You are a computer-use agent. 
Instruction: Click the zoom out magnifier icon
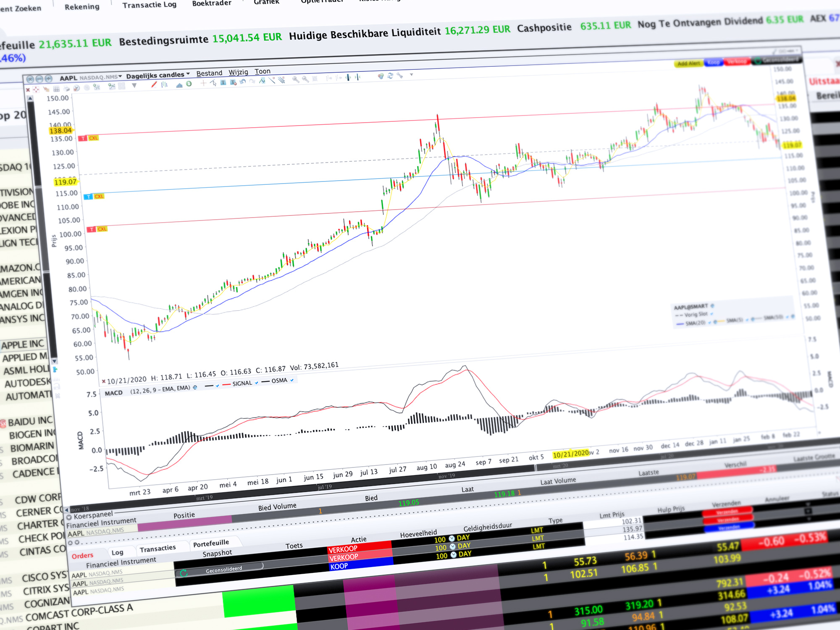305,79
